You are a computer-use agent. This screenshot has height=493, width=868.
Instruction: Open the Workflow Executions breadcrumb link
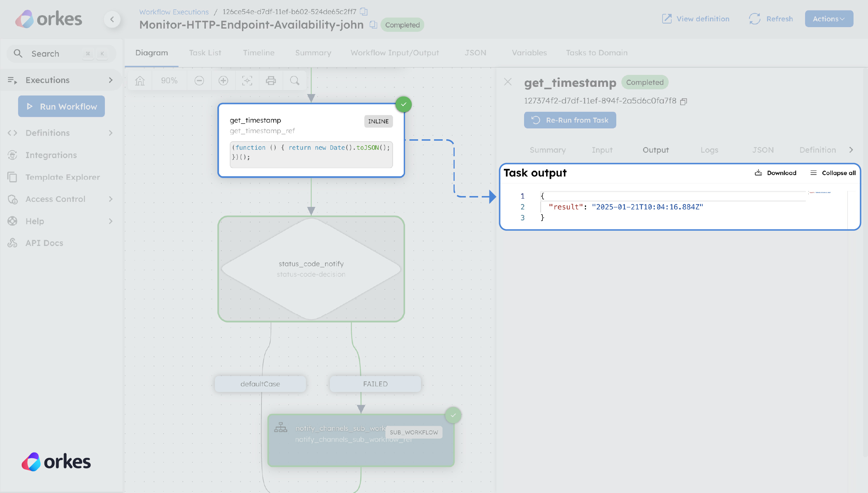[x=174, y=12]
